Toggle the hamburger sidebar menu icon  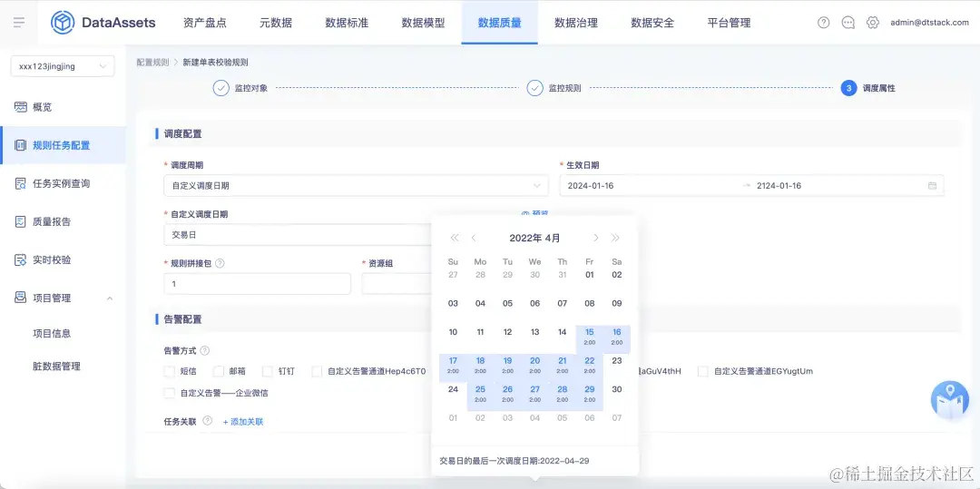(19, 23)
